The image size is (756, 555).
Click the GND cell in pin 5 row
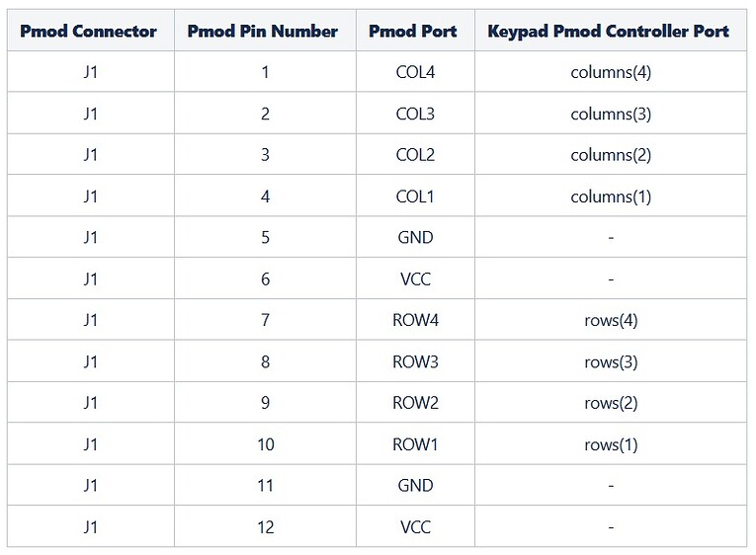[415, 238]
